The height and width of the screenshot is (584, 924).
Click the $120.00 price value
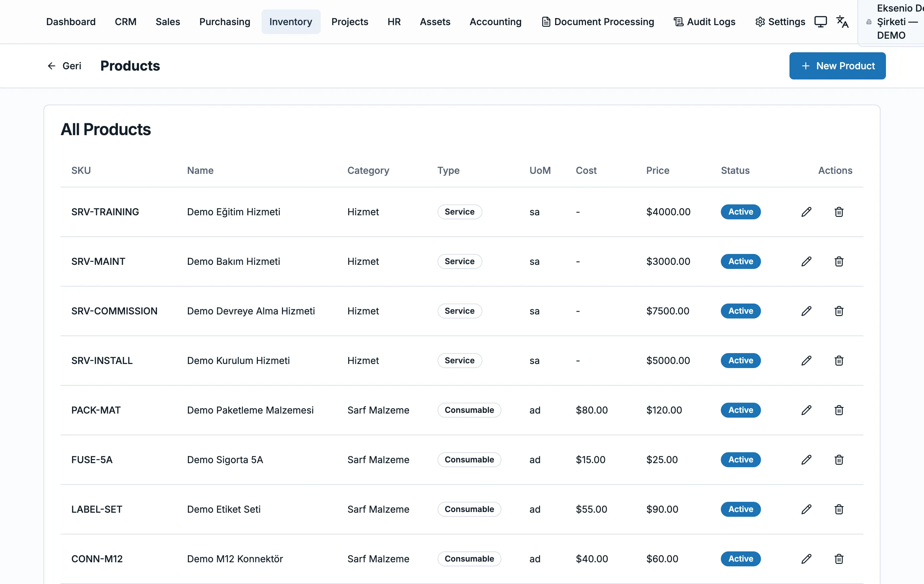coord(664,410)
